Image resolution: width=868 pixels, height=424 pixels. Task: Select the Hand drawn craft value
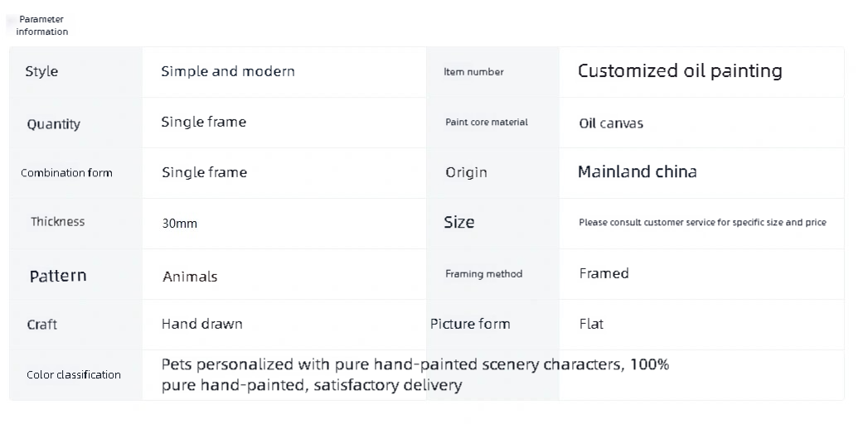point(202,324)
